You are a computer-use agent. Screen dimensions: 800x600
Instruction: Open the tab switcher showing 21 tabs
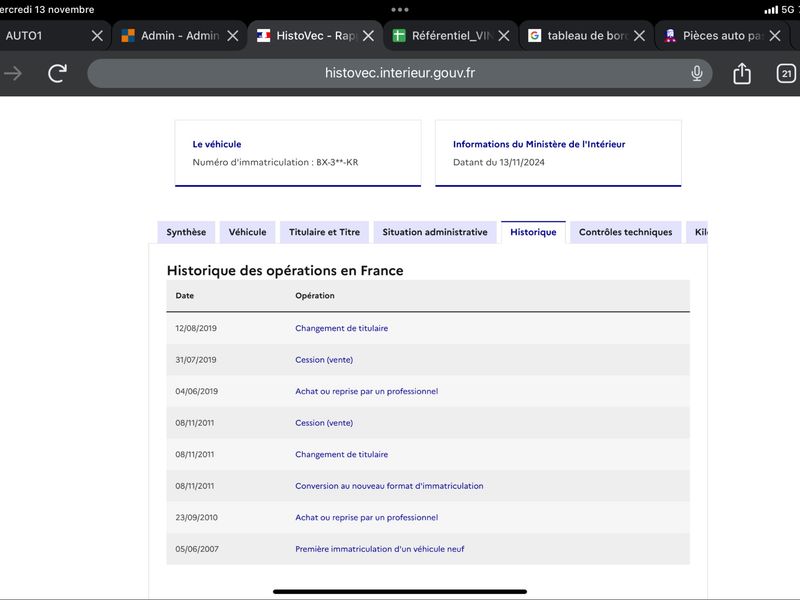(x=786, y=73)
